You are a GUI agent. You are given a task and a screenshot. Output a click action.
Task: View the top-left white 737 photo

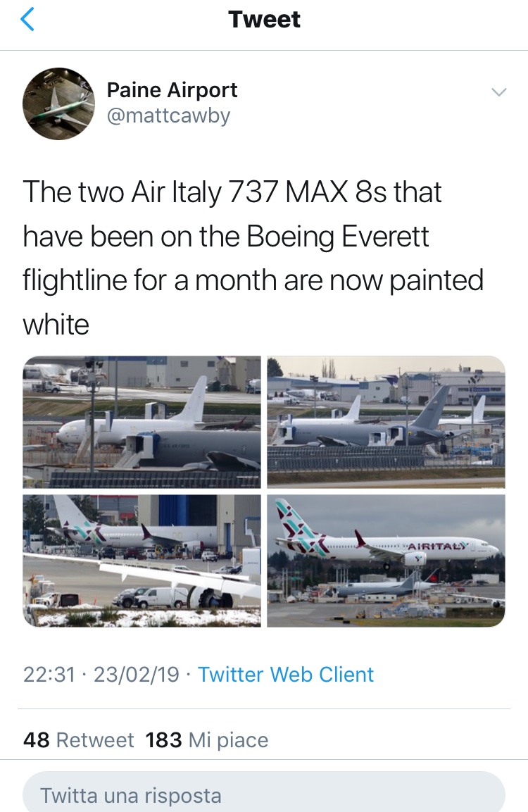(142, 422)
